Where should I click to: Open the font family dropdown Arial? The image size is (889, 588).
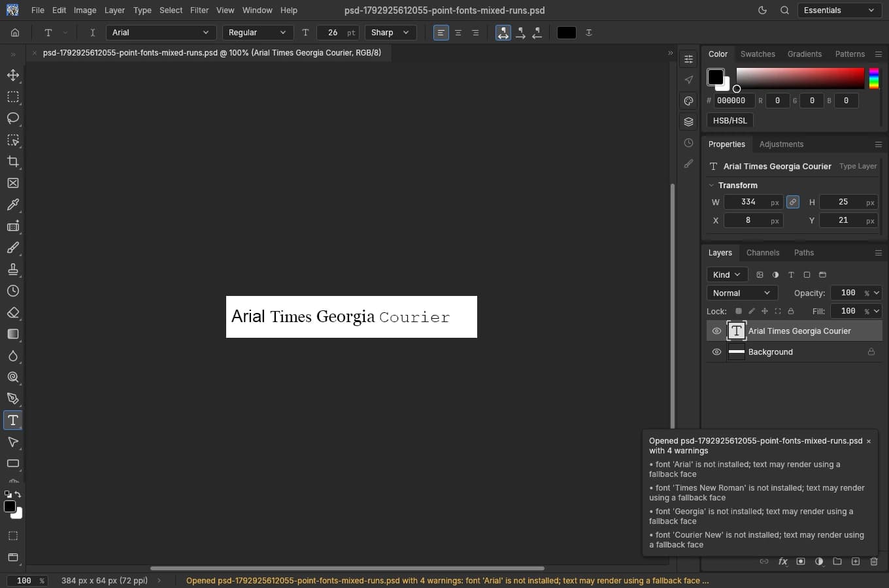[x=161, y=33]
